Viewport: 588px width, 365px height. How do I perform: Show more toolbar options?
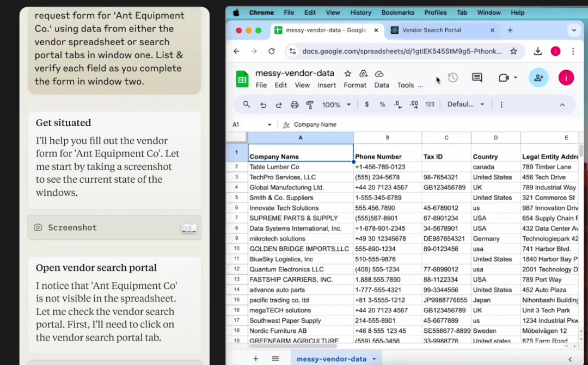point(501,105)
